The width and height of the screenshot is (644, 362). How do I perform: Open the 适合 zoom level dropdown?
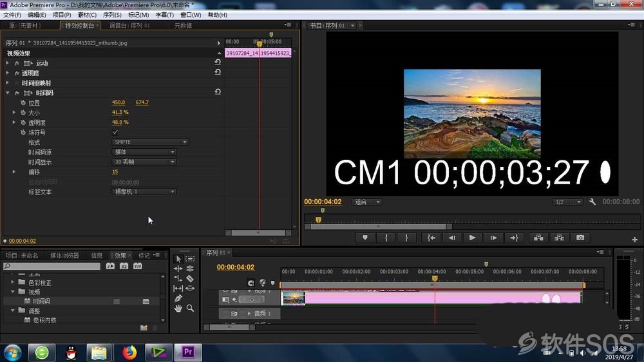[x=367, y=202]
